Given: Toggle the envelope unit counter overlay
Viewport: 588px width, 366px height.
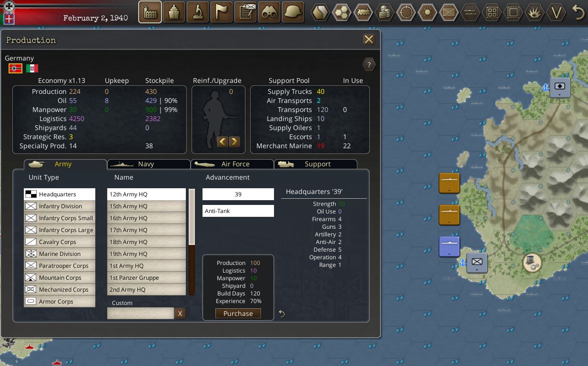Looking at the screenshot, I should tap(449, 12).
